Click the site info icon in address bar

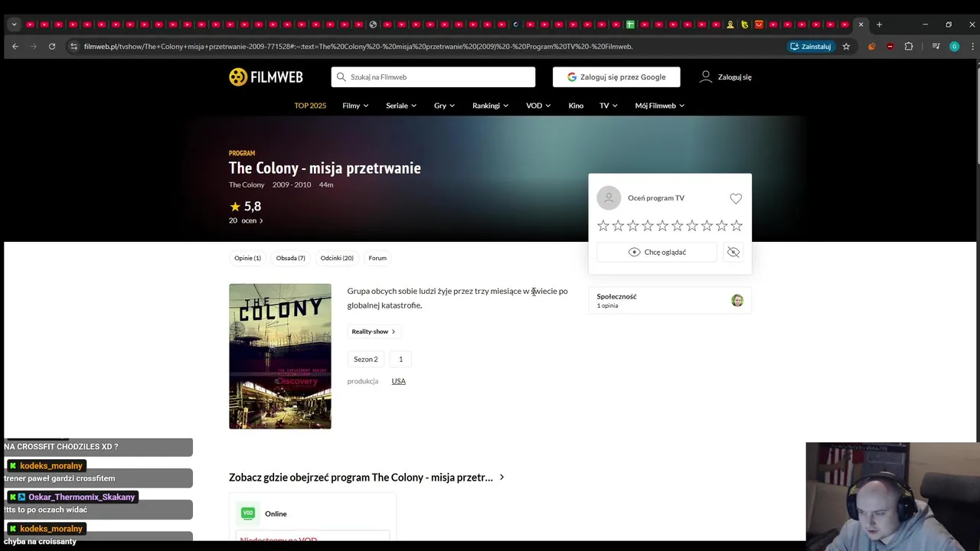(x=73, y=46)
